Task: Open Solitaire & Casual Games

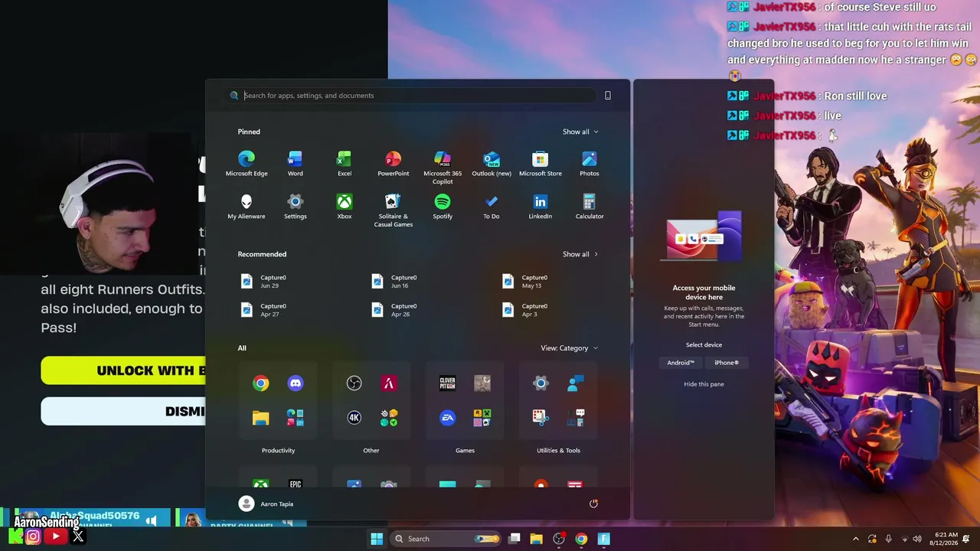Action: tap(393, 210)
